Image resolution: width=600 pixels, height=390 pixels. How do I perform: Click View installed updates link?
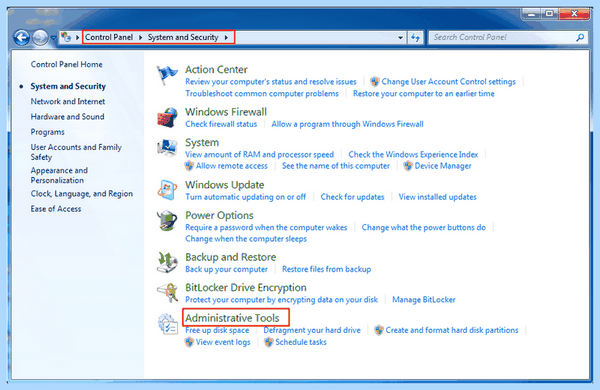click(x=438, y=197)
